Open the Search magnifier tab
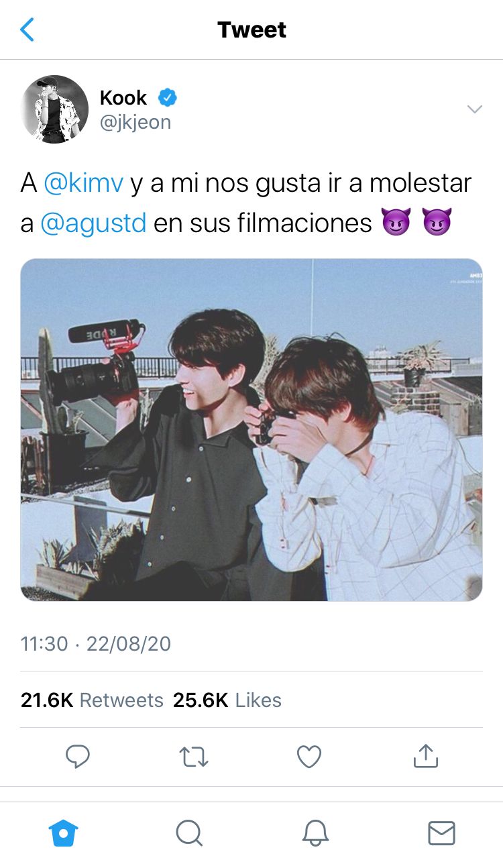The image size is (503, 868). [x=189, y=833]
